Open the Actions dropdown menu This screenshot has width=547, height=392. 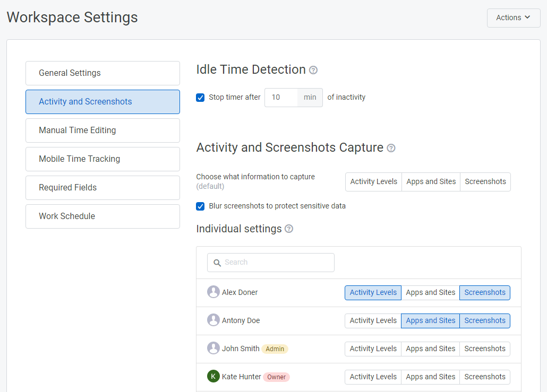(x=513, y=18)
